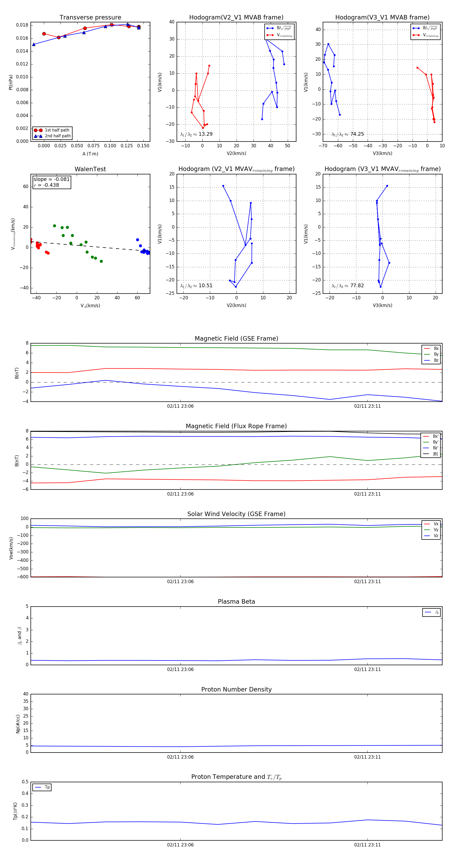Select the "Magnetic Field (GSE Frame)" title
Viewport: 473px width, 868px height.
tap(236, 339)
